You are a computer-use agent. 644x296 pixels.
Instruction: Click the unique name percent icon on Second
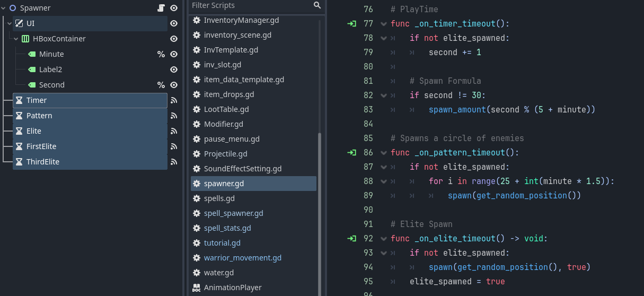pos(161,85)
